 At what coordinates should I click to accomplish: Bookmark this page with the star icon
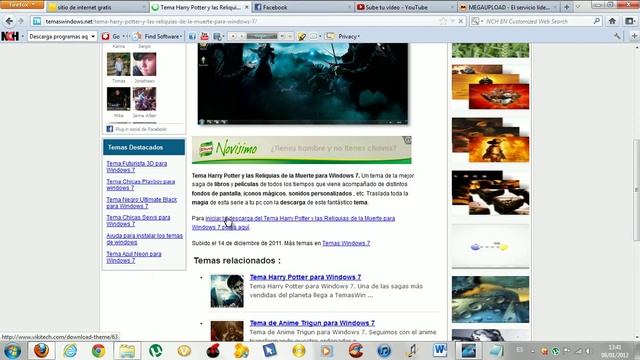[443, 21]
